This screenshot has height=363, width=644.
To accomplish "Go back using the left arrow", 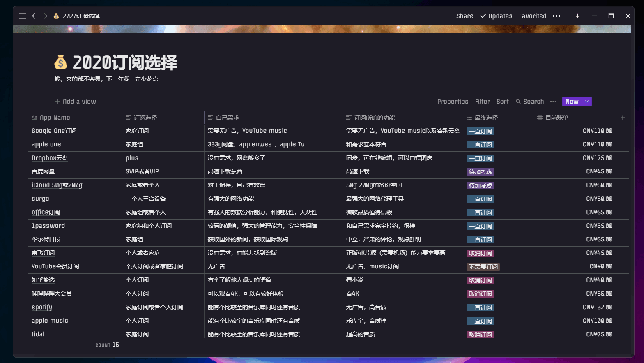I will pos(35,16).
